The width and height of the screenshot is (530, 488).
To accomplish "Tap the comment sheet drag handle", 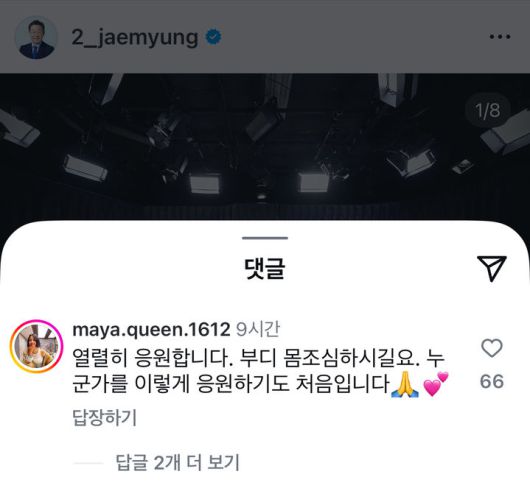I will (x=265, y=238).
